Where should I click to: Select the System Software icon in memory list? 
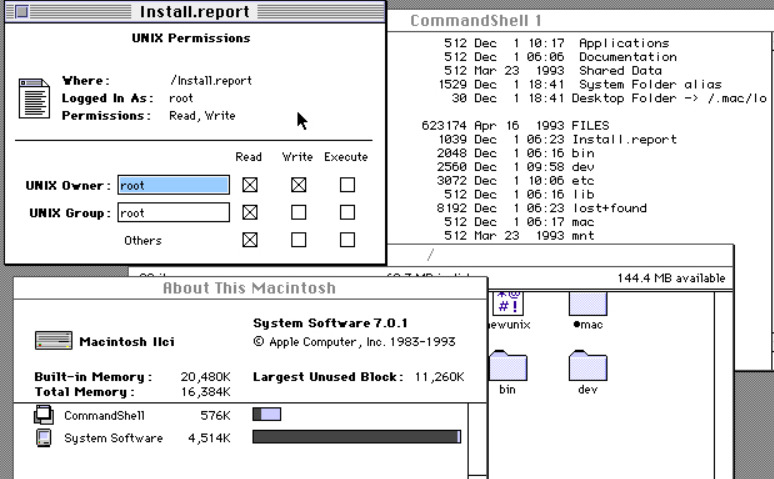[44, 438]
